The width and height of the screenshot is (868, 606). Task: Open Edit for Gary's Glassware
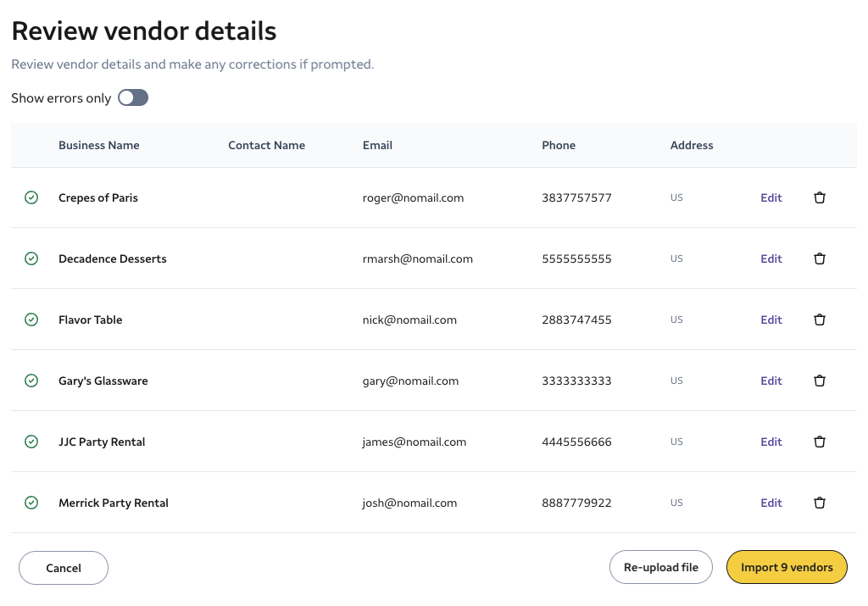771,381
